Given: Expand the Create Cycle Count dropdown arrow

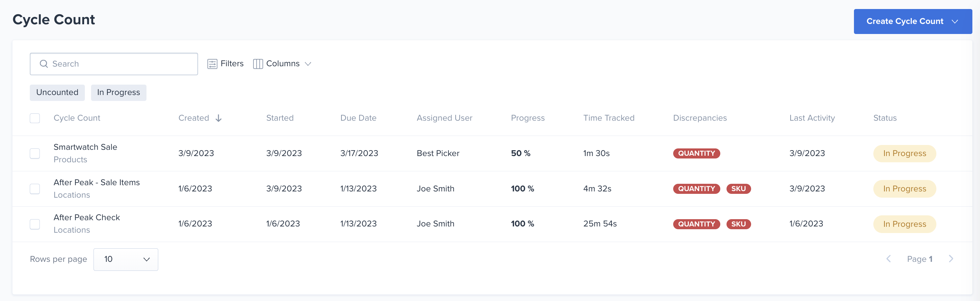Looking at the screenshot, I should [x=955, y=21].
